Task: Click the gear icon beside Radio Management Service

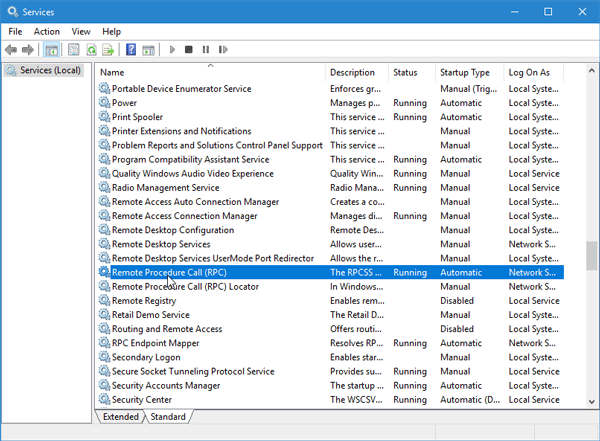Action: [x=104, y=187]
